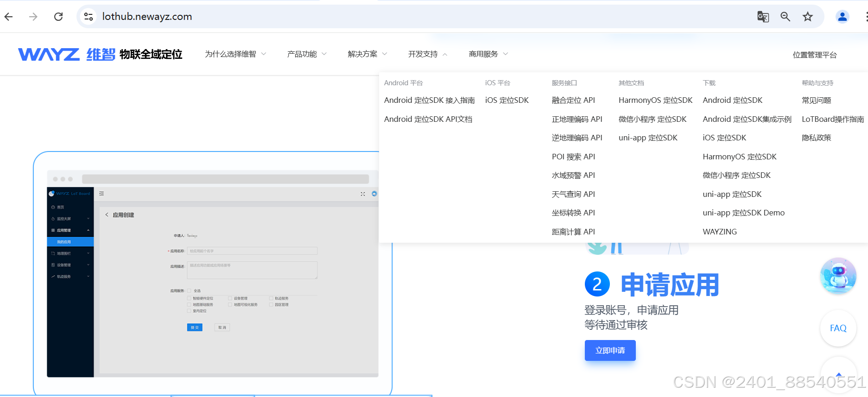Download 微信小程序 定位SDK
The image size is (868, 397).
pos(736,175)
